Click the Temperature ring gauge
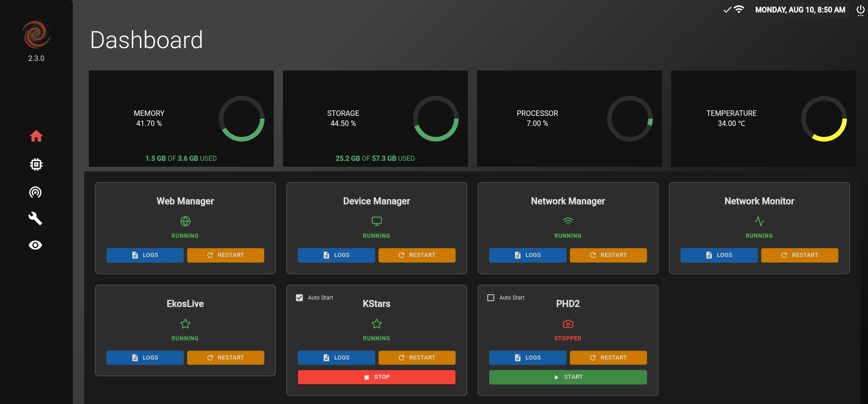Image resolution: width=868 pixels, height=404 pixels. pyautogui.click(x=824, y=119)
